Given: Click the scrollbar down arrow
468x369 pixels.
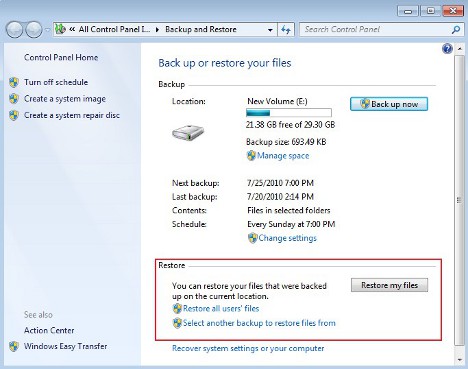Looking at the screenshot, I should point(460,360).
